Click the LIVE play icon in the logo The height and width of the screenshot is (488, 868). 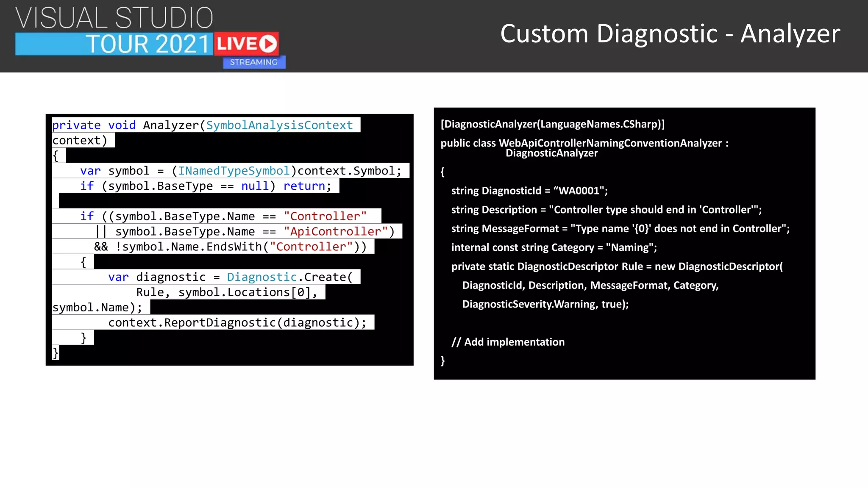[268, 44]
